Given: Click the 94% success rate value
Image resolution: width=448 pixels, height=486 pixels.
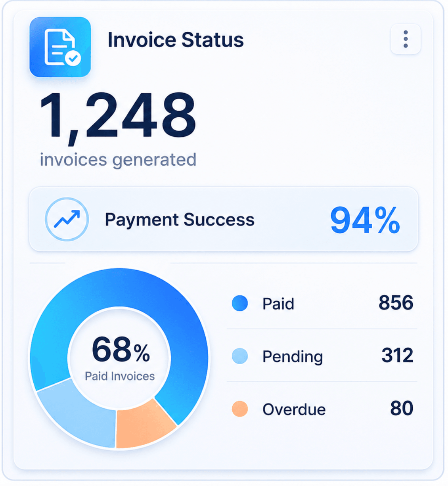Looking at the screenshot, I should tap(365, 220).
